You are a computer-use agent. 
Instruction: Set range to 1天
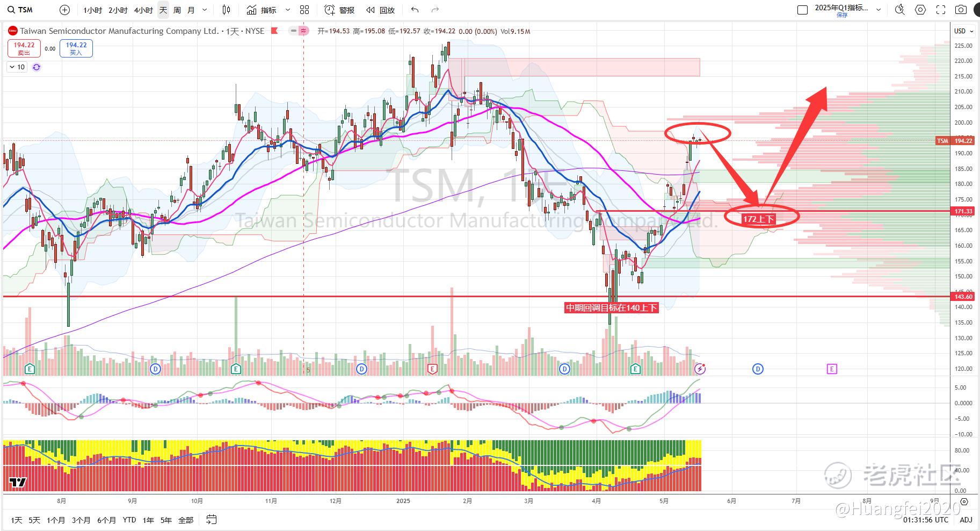[17, 520]
